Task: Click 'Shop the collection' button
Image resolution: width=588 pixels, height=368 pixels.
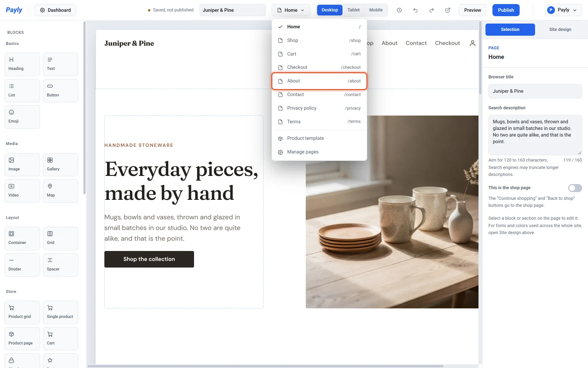Action: pos(149,259)
